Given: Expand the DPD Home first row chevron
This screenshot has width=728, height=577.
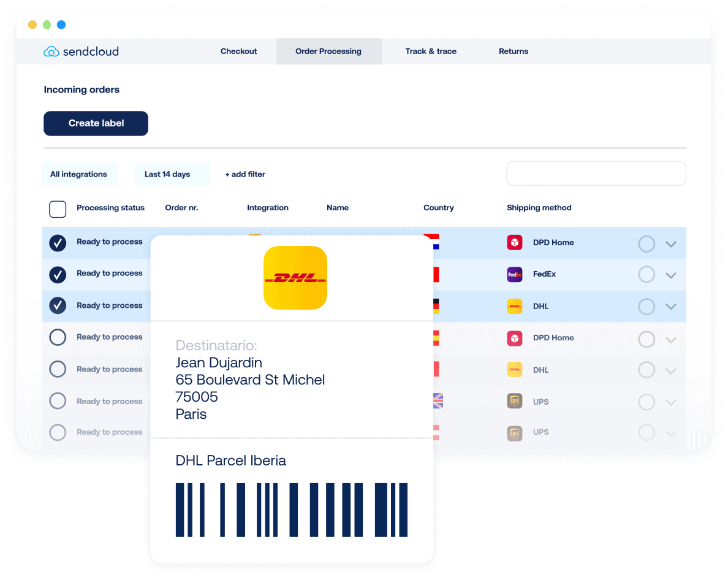Looking at the screenshot, I should (671, 244).
